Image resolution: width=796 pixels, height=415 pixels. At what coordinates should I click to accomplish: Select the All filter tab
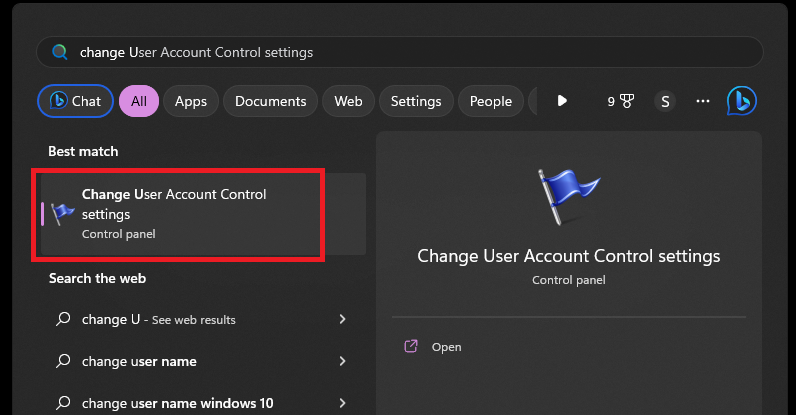139,101
